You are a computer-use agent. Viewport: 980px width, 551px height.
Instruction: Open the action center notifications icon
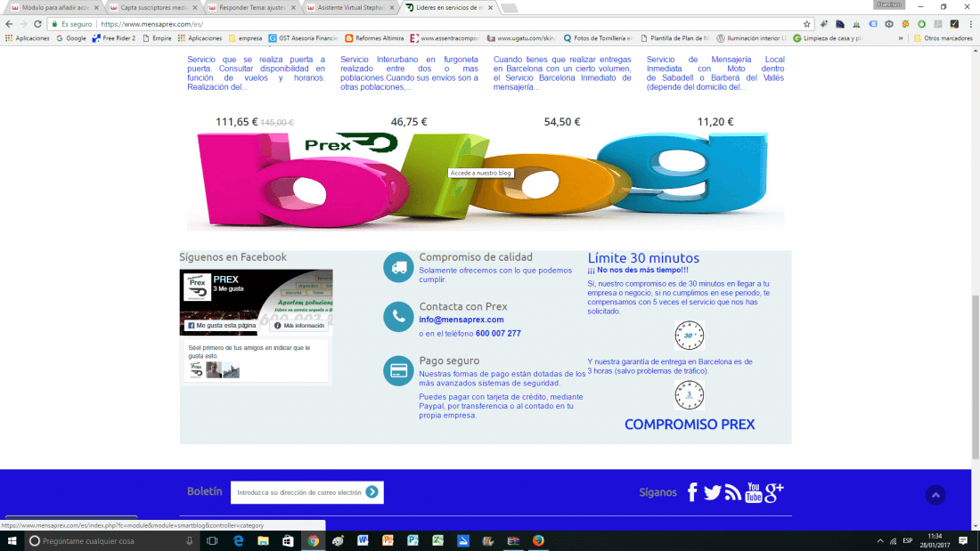click(963, 541)
